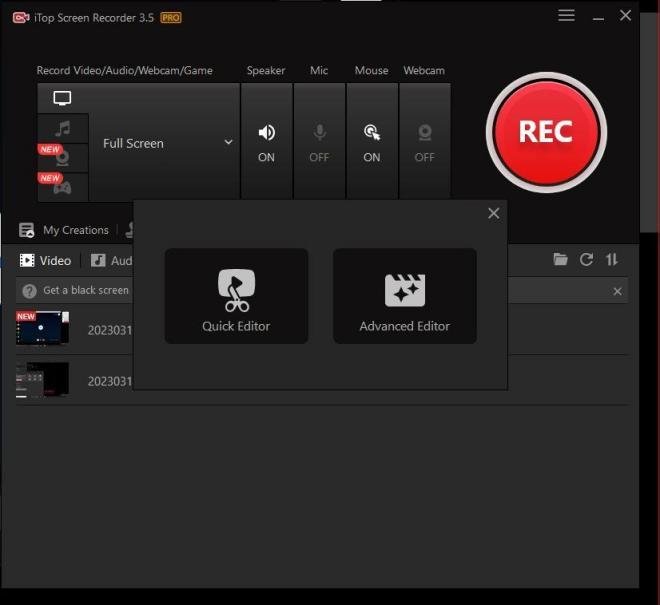Viewport: 660px width, 605px height.
Task: Enable the Mic toggle
Action: (x=319, y=142)
